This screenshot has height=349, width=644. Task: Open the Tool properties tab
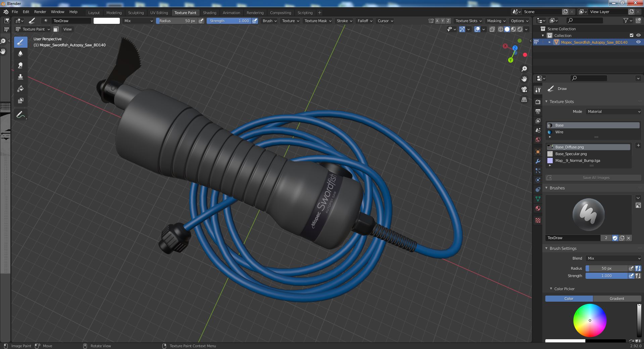[538, 90]
